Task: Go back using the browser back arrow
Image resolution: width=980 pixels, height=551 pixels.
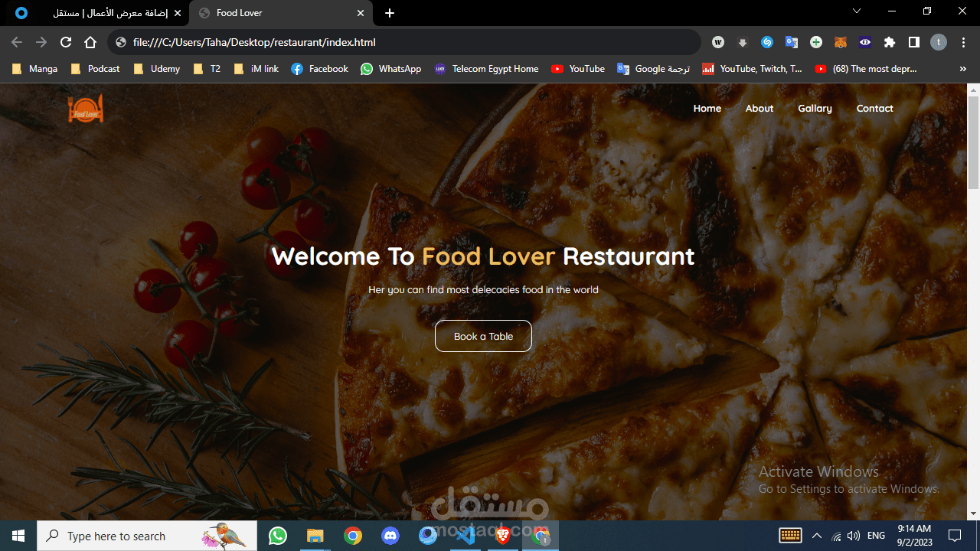Action: click(17, 42)
